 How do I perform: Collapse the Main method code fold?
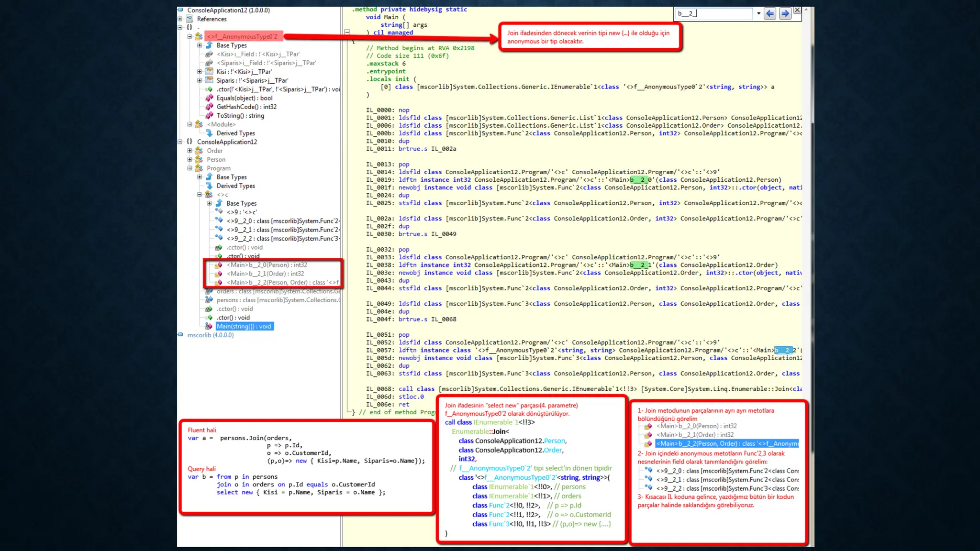347,33
